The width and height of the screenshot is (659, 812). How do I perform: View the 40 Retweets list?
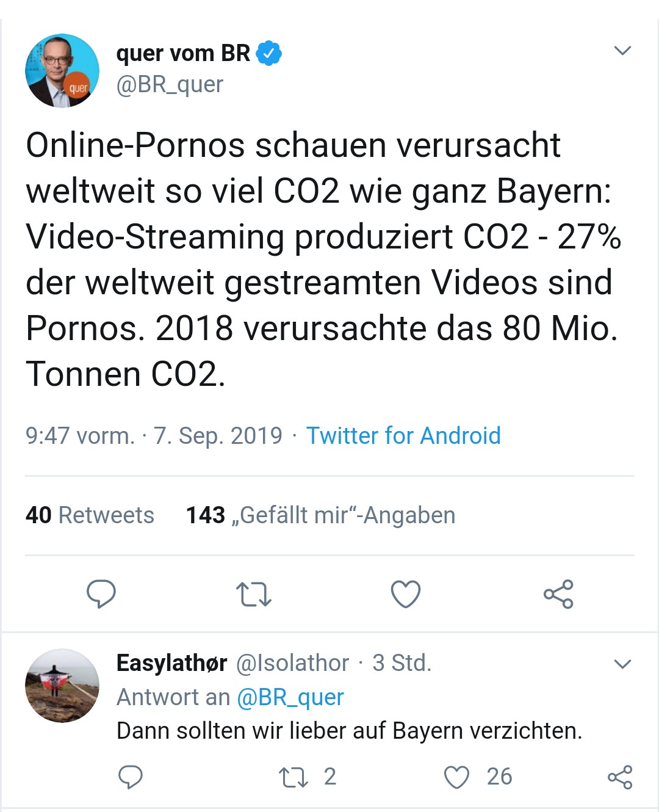pos(90,515)
